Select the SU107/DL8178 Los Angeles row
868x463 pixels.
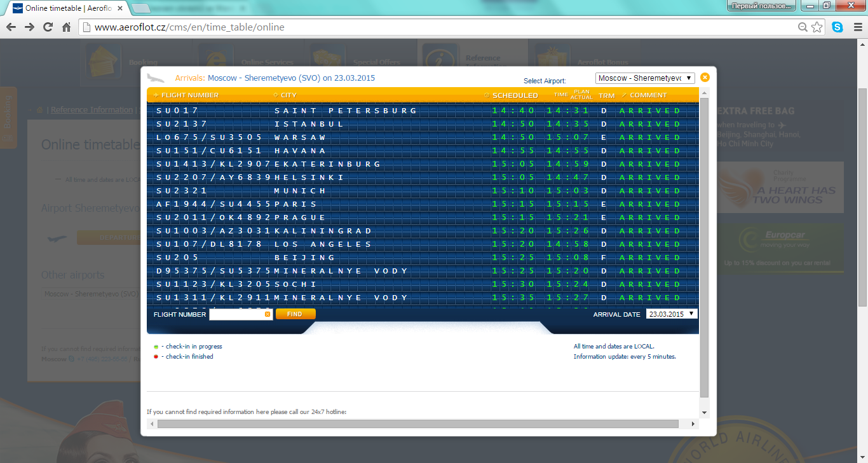coord(423,244)
